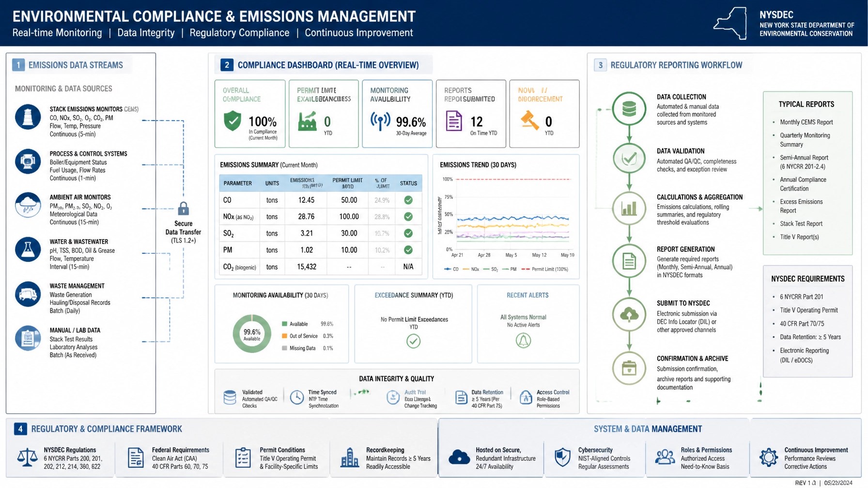
Task: Click the Emissions Trend line chart
Action: click(507, 218)
